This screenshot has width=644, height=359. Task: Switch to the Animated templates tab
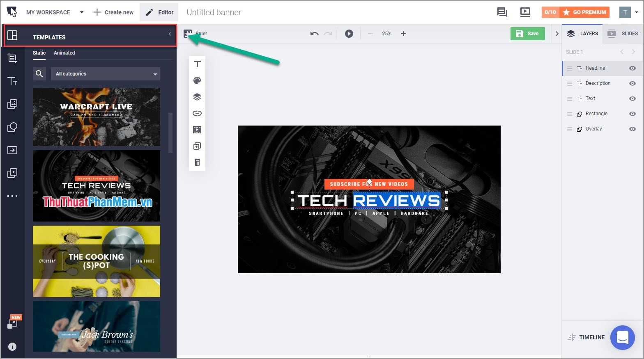64,53
